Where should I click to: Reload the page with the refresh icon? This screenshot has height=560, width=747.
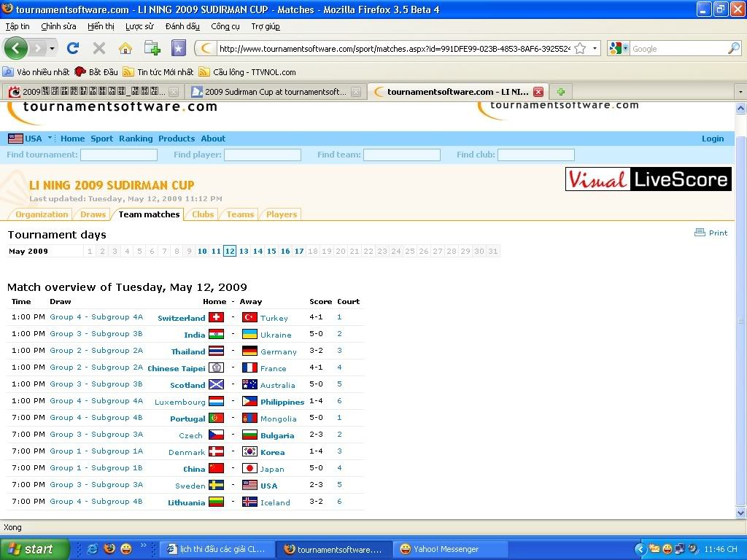pos(73,48)
